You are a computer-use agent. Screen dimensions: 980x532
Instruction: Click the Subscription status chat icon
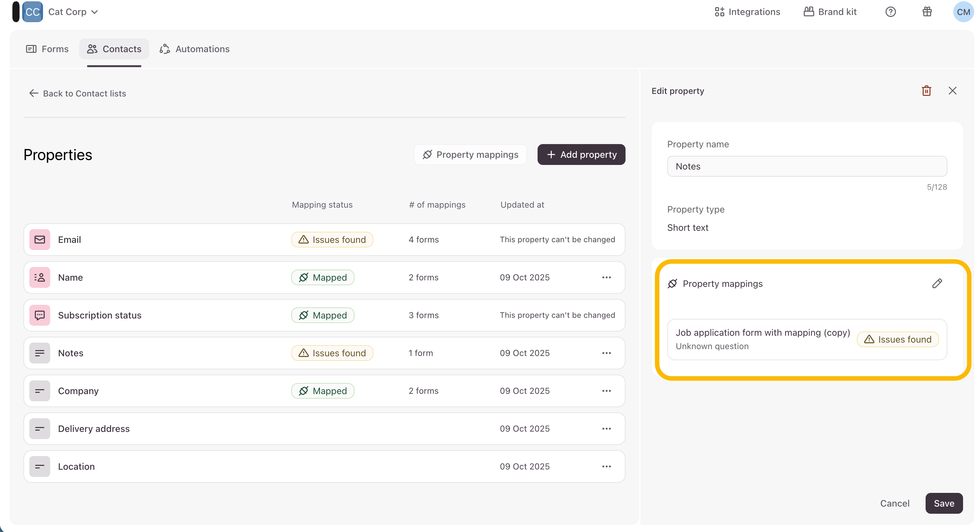[39, 315]
